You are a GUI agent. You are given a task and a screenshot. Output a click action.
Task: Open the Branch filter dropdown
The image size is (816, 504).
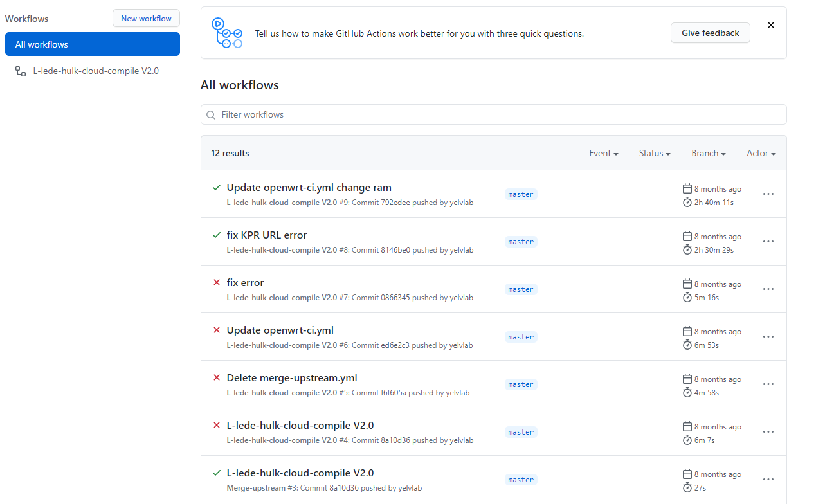point(709,154)
